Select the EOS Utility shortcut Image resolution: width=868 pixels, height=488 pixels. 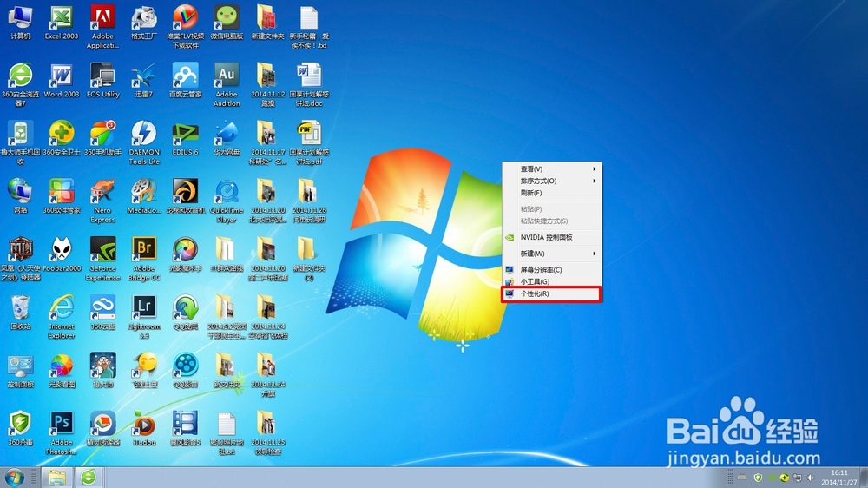[x=102, y=81]
